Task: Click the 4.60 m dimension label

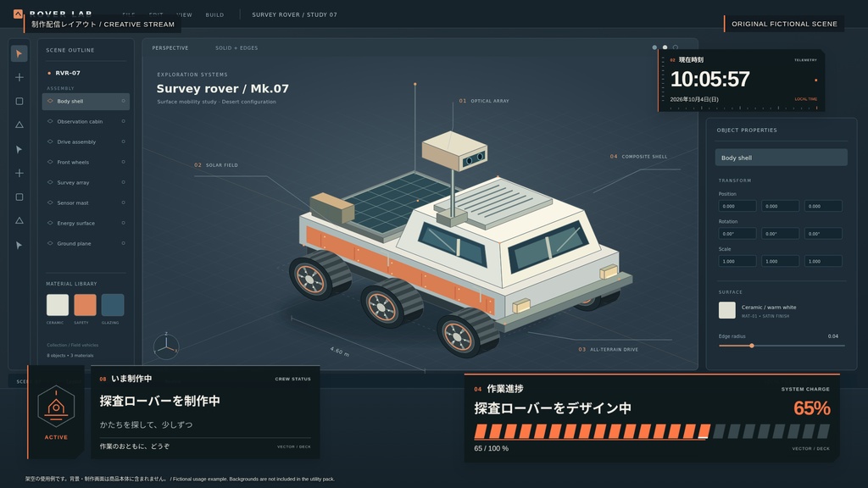Action: point(340,352)
